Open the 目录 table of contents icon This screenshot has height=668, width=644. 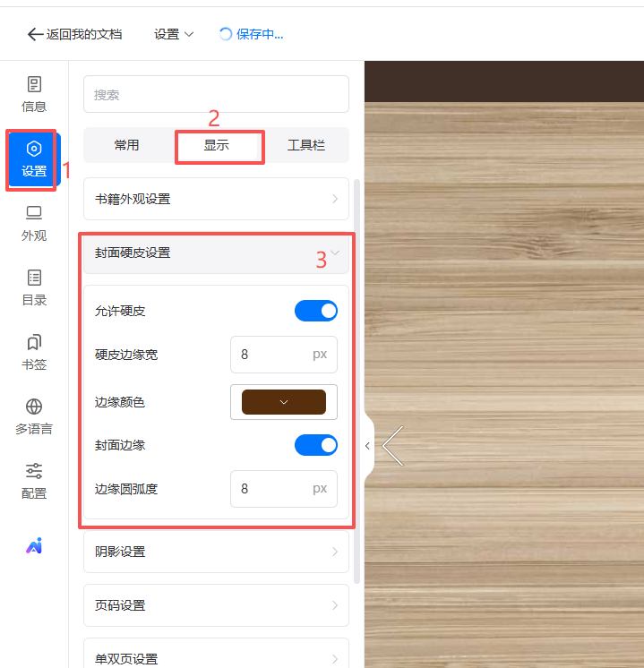(34, 287)
